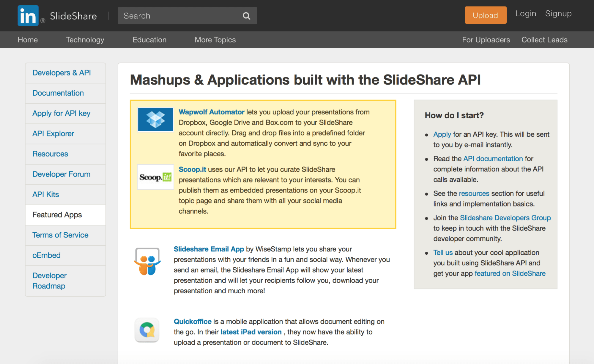Screen dimensions: 594x364
Task: Click the search magnifier icon
Action: coord(246,15)
